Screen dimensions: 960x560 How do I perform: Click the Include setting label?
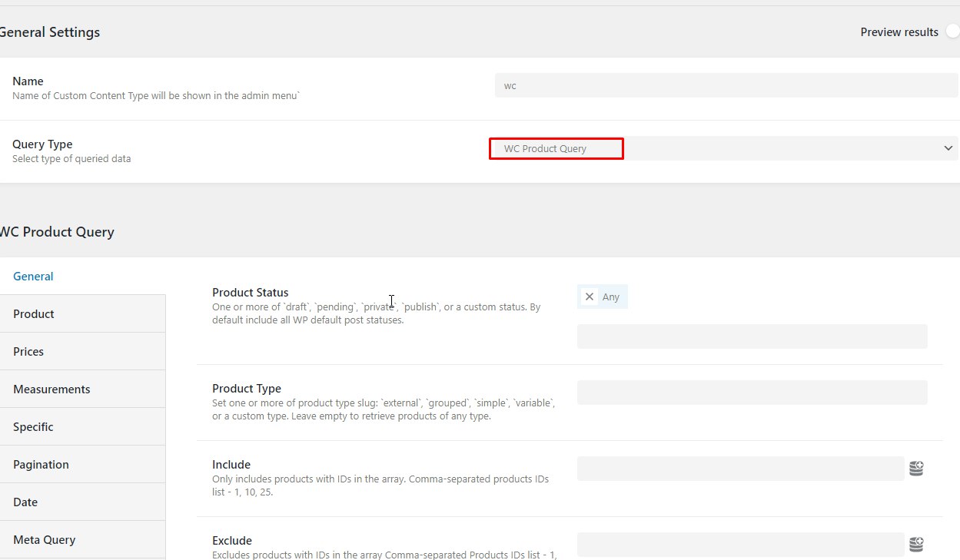(x=231, y=465)
